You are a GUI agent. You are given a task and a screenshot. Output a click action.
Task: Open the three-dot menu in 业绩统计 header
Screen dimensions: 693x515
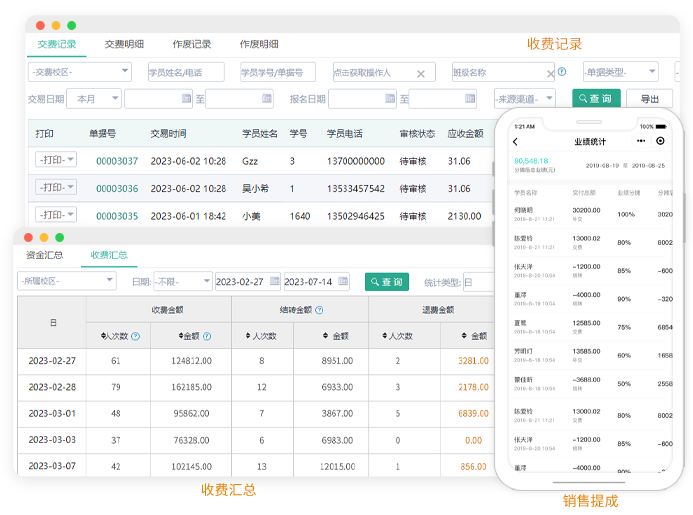tap(641, 141)
